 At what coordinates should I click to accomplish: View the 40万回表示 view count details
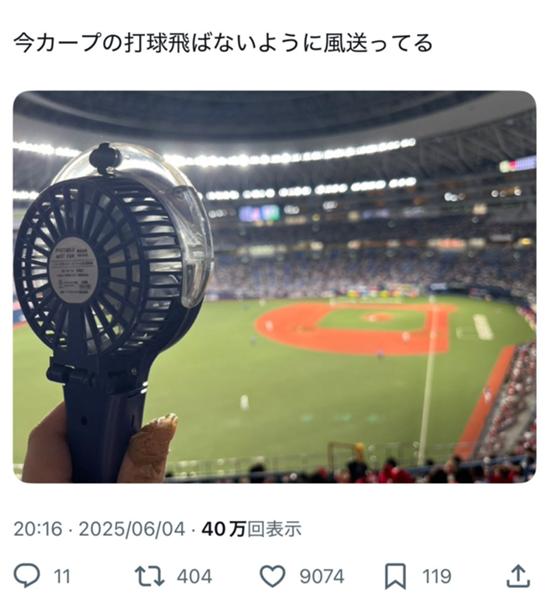(251, 529)
